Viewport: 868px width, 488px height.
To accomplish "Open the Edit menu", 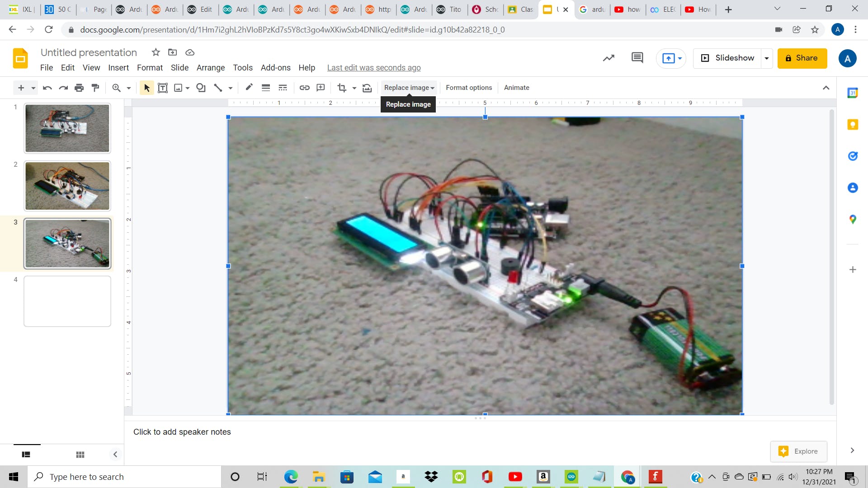I will tap(68, 68).
